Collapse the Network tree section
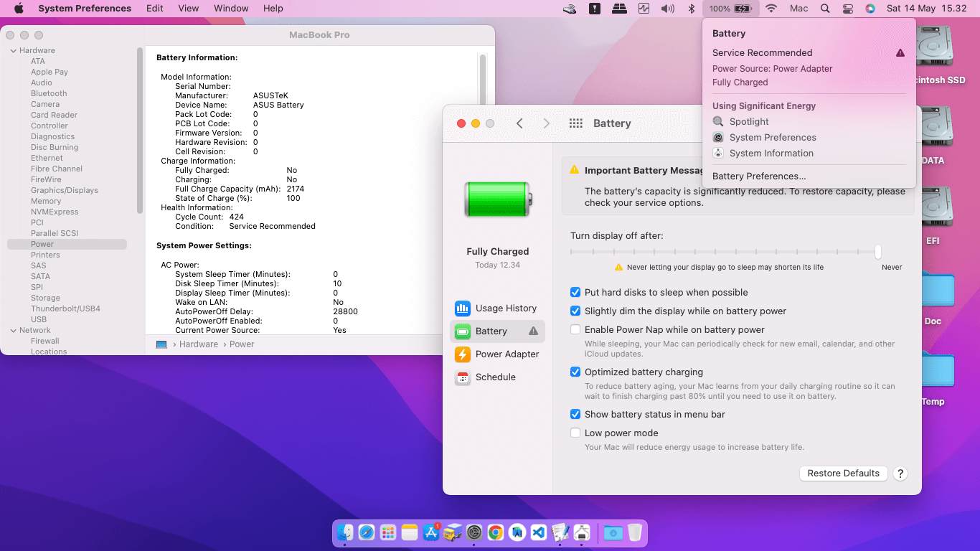This screenshot has width=980, height=551. [x=13, y=331]
